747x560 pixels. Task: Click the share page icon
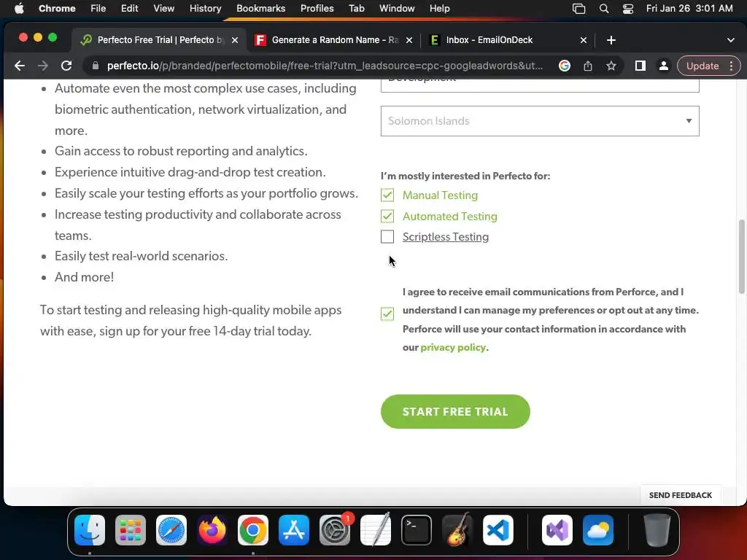pos(588,66)
